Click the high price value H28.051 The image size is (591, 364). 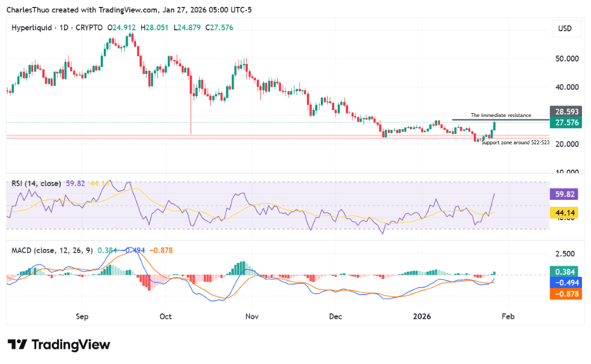(x=154, y=28)
